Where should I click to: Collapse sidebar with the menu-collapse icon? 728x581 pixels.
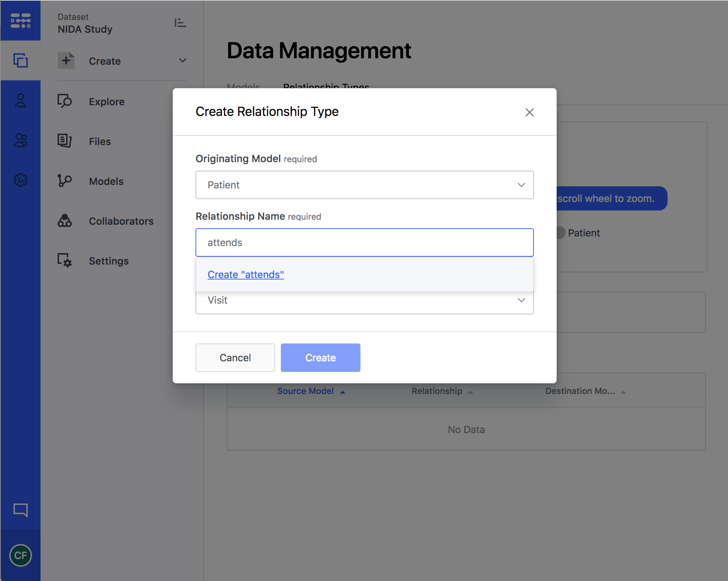tap(180, 23)
